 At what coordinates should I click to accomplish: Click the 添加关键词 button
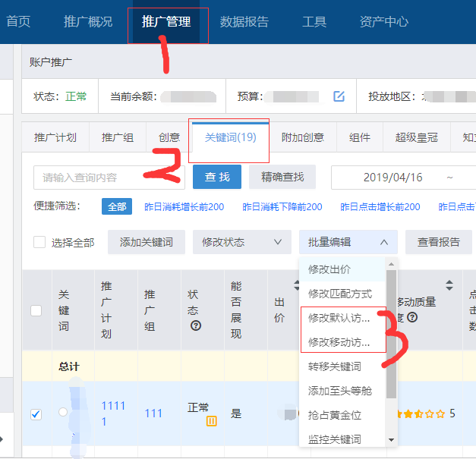click(x=146, y=242)
